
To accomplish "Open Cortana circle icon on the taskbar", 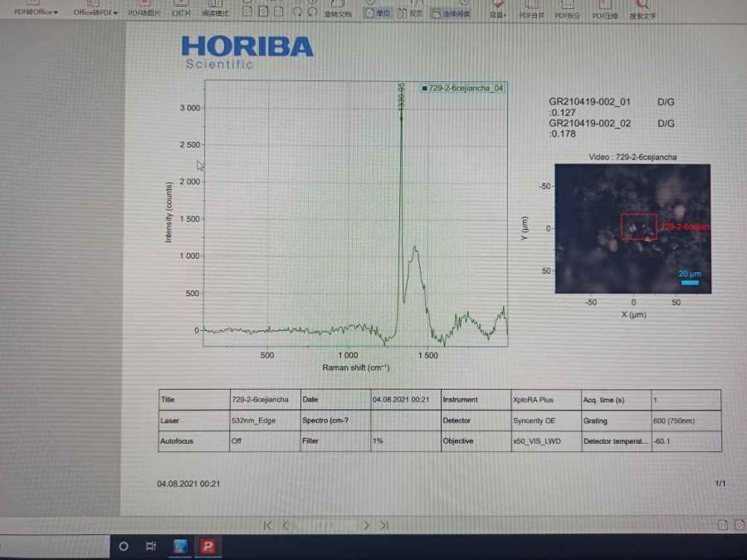I will coord(124,546).
